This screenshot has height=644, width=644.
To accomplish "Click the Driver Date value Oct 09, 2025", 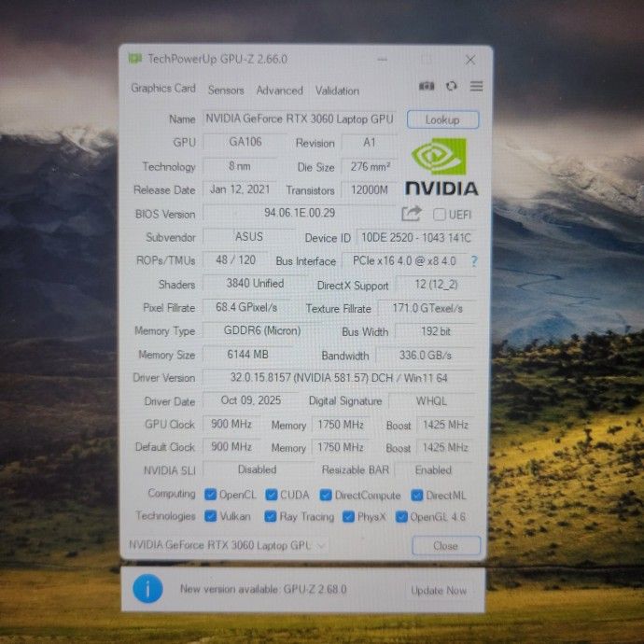I will point(251,400).
